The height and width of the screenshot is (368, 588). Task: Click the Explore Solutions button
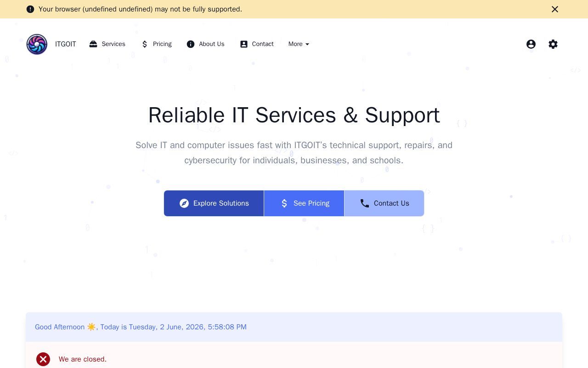tap(214, 203)
